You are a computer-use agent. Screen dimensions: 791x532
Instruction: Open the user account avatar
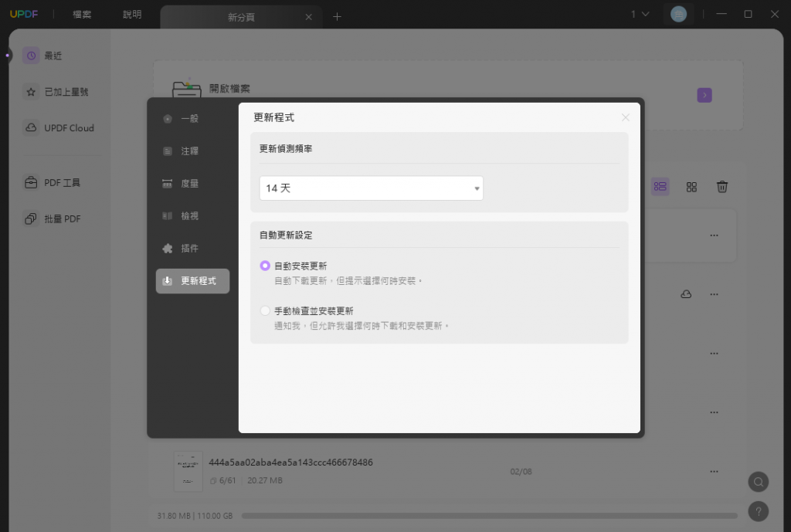[x=678, y=14]
